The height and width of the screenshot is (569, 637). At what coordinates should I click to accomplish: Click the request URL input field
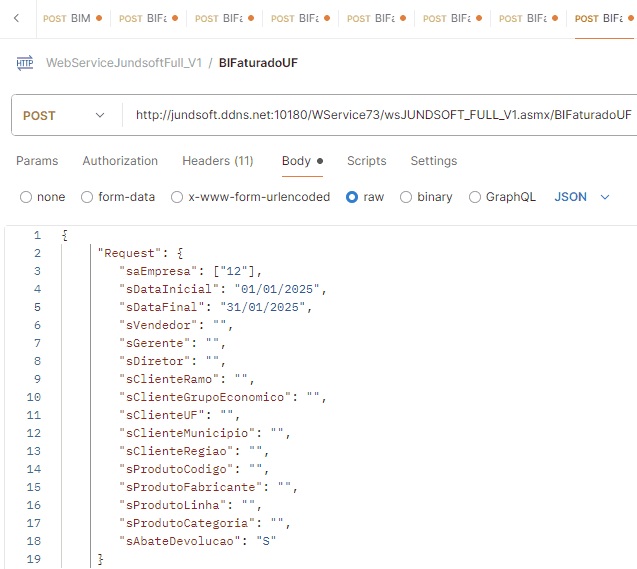(383, 115)
